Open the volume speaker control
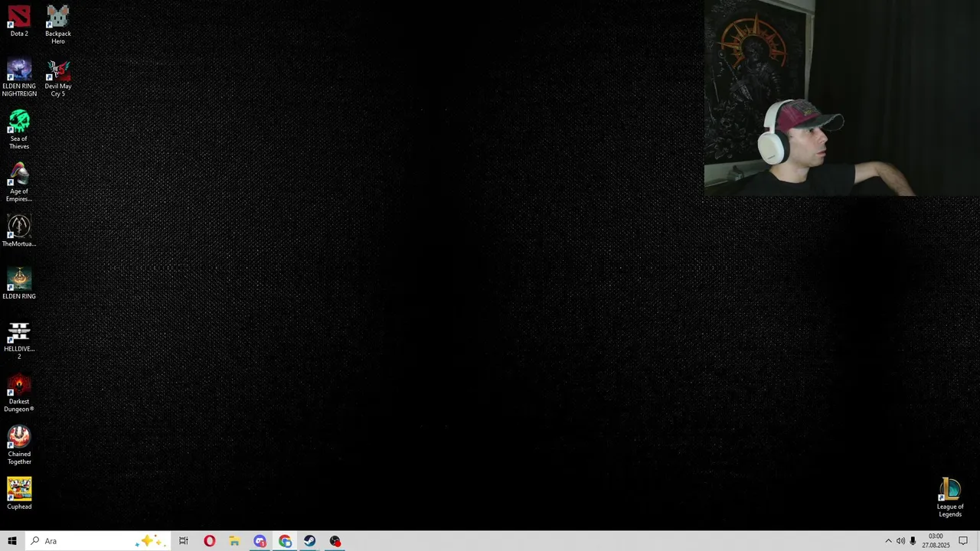This screenshot has height=551, width=980. pos(900,541)
